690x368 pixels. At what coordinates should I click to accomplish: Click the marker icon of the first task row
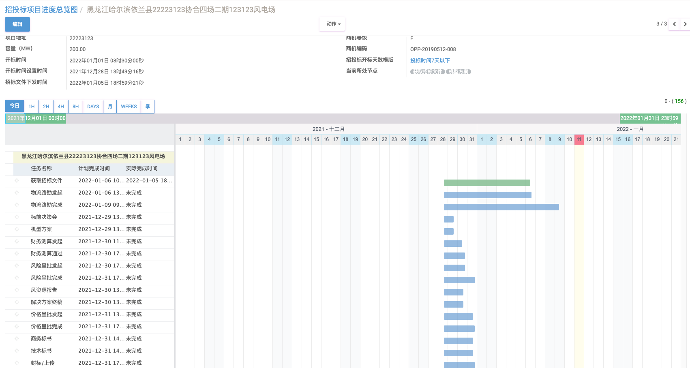(x=17, y=180)
